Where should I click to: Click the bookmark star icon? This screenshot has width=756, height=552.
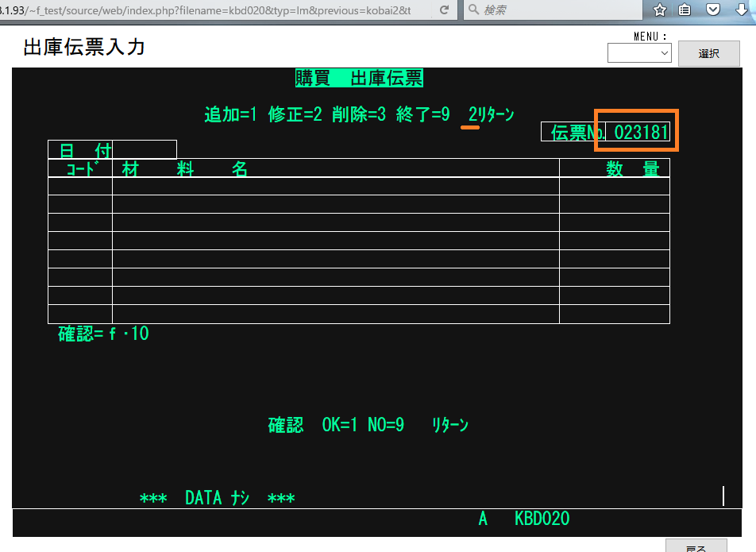click(659, 10)
